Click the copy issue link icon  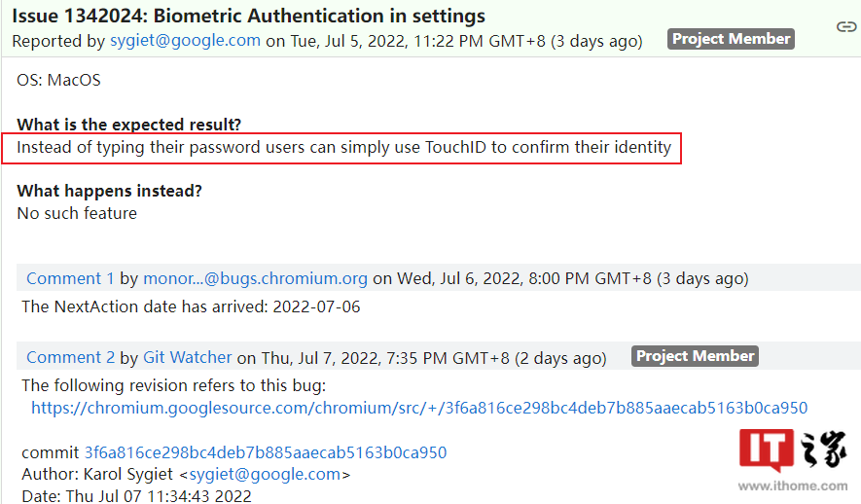click(846, 26)
